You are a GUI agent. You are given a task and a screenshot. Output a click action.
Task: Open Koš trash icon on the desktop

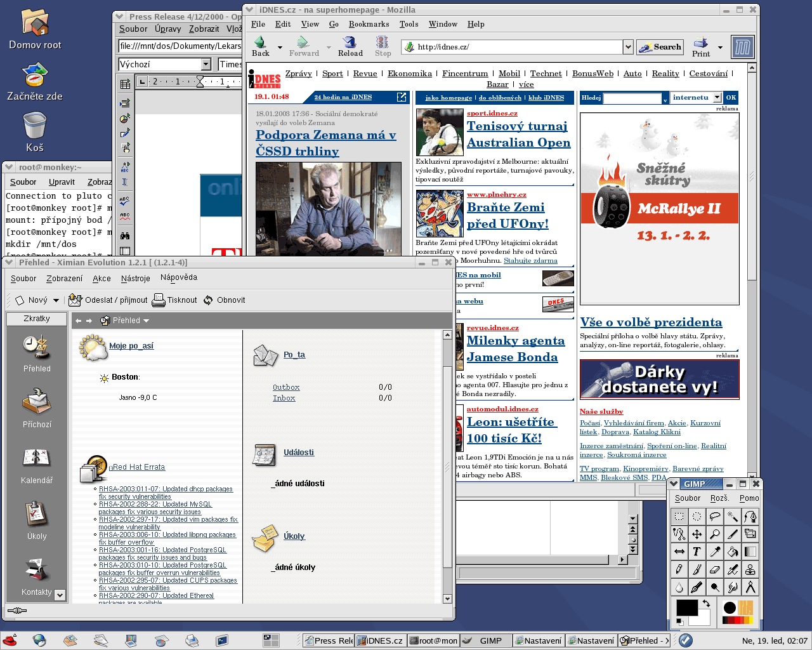tap(35, 132)
